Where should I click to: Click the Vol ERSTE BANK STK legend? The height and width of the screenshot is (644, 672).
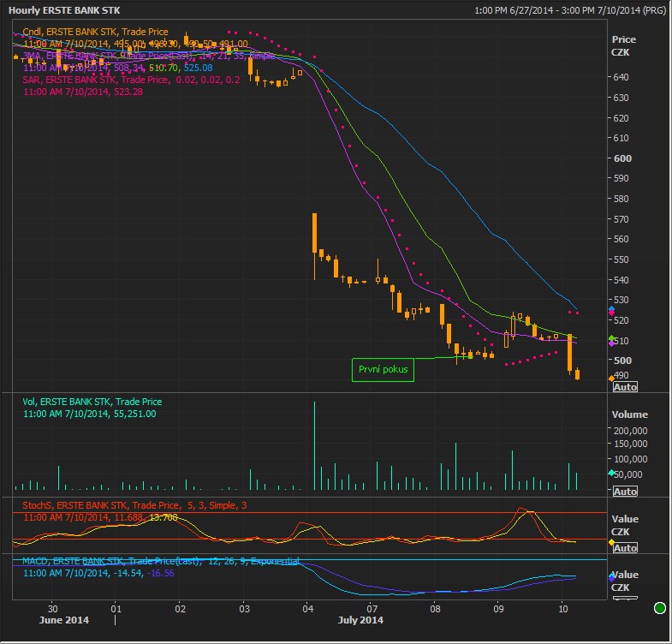coord(91,402)
